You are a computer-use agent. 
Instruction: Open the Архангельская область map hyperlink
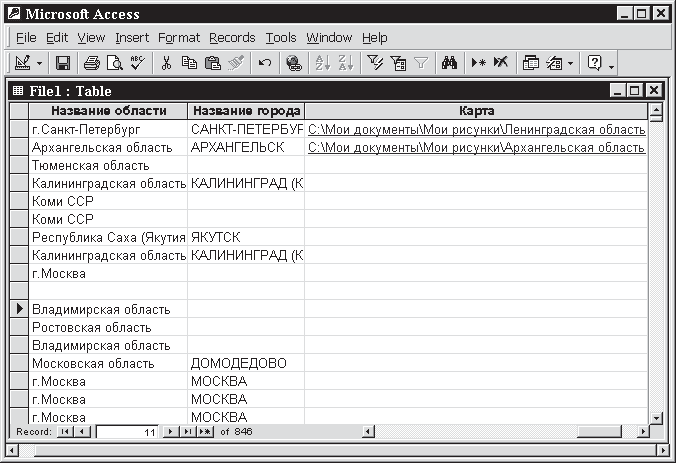[476, 147]
